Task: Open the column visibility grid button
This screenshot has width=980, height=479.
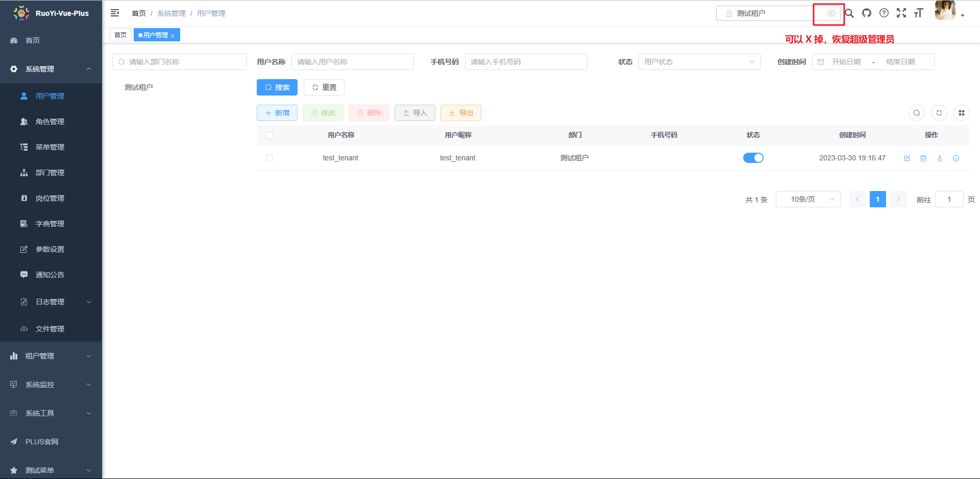Action: pyautogui.click(x=962, y=113)
